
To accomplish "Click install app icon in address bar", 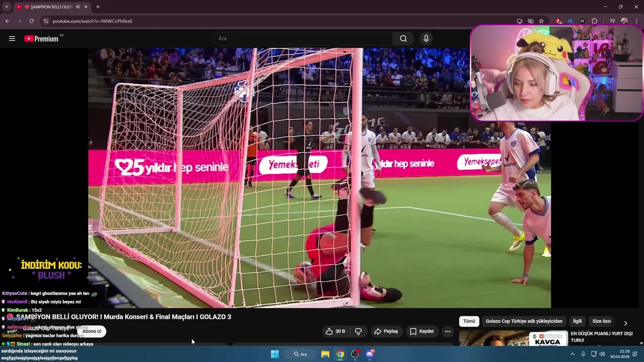I will pos(520,21).
